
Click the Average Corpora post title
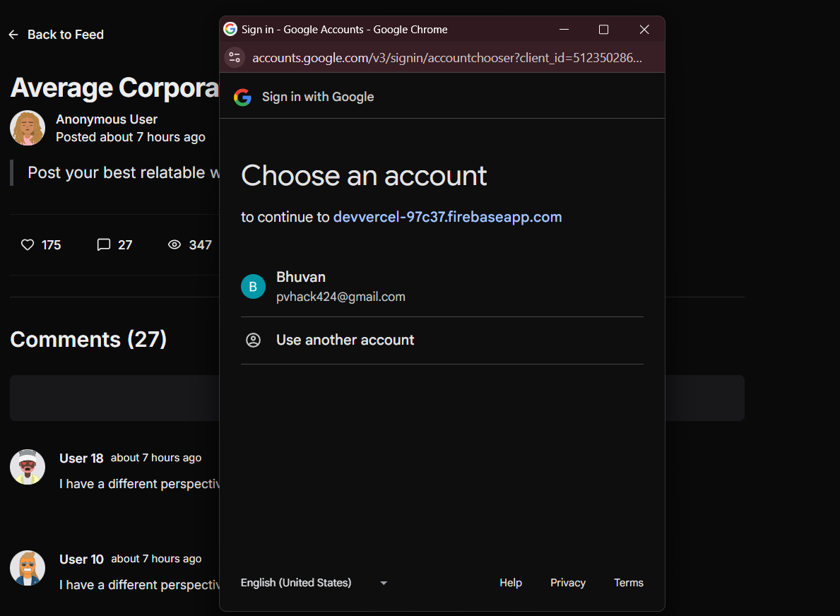click(x=114, y=88)
